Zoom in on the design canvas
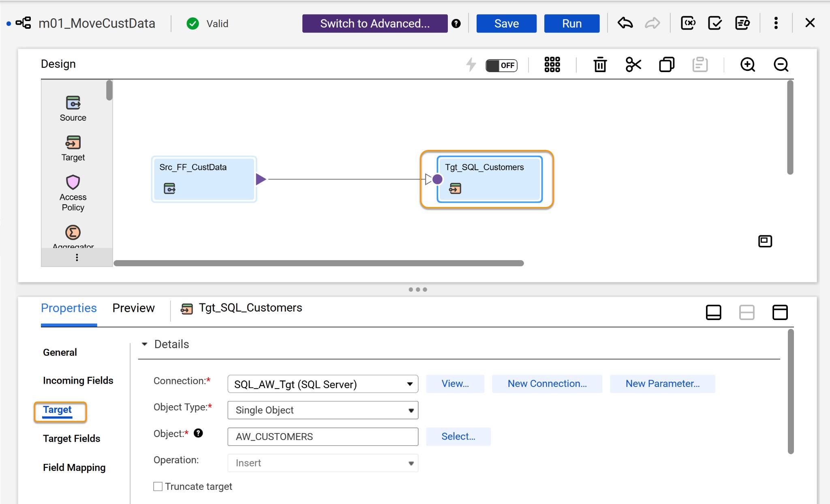Viewport: 830px width, 504px height. tap(748, 64)
